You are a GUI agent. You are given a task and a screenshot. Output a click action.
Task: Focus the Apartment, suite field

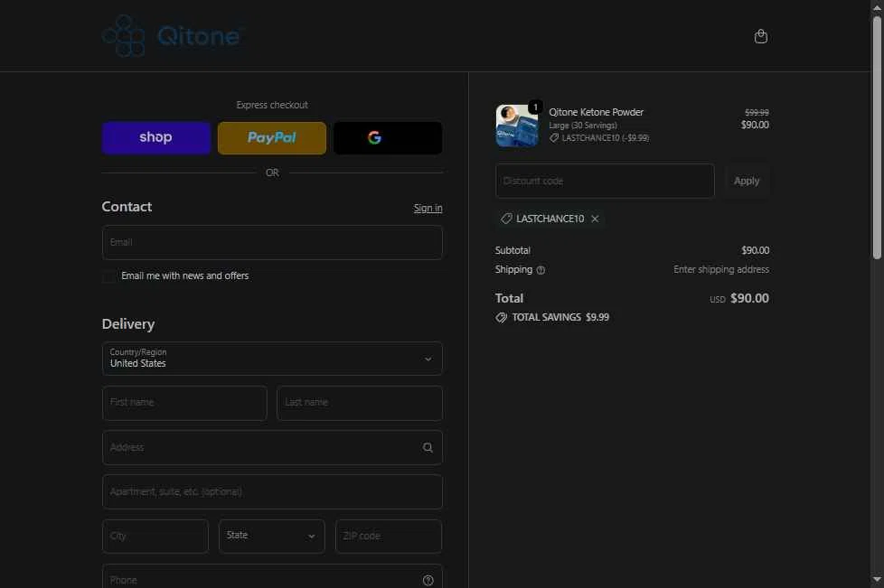pos(272,491)
